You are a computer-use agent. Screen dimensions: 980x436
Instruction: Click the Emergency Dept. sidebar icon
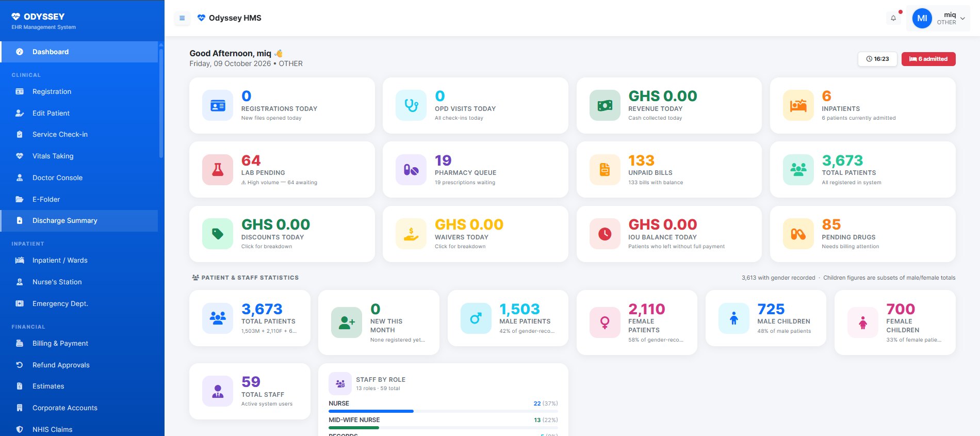pos(20,303)
